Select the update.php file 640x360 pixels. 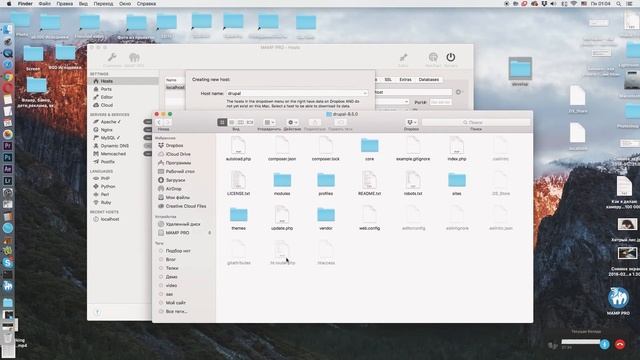(x=282, y=215)
